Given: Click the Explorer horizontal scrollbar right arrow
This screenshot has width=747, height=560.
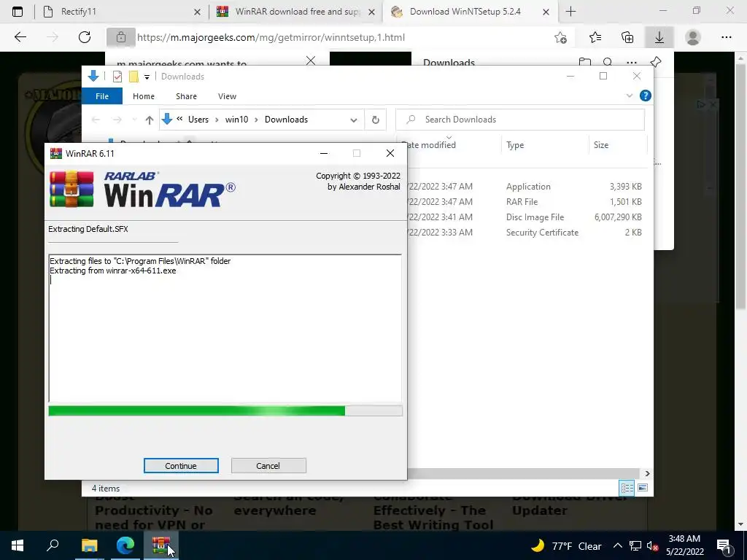Looking at the screenshot, I should pos(647,473).
